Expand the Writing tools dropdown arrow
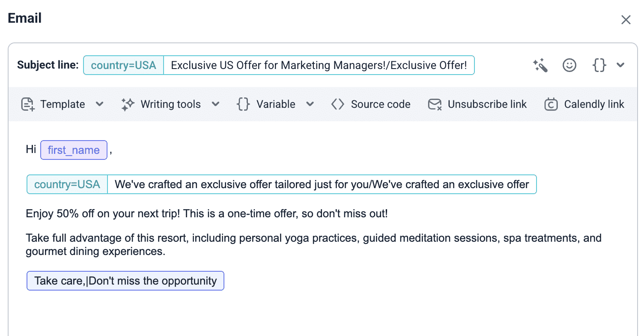The image size is (644, 336). (x=215, y=104)
